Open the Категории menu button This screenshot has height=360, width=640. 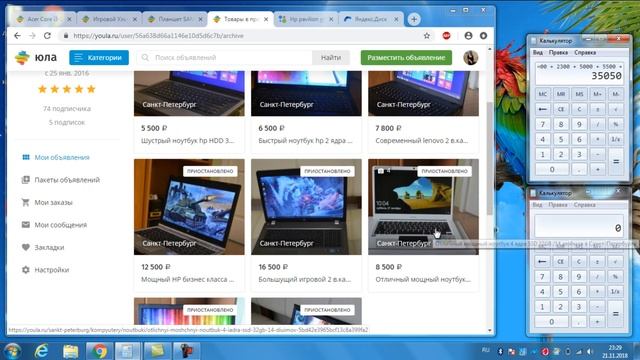(x=99, y=58)
